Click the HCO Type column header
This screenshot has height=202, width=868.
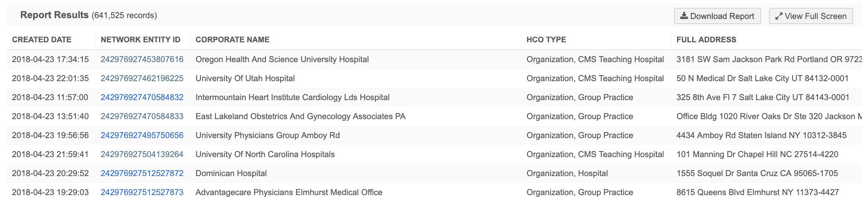click(546, 40)
